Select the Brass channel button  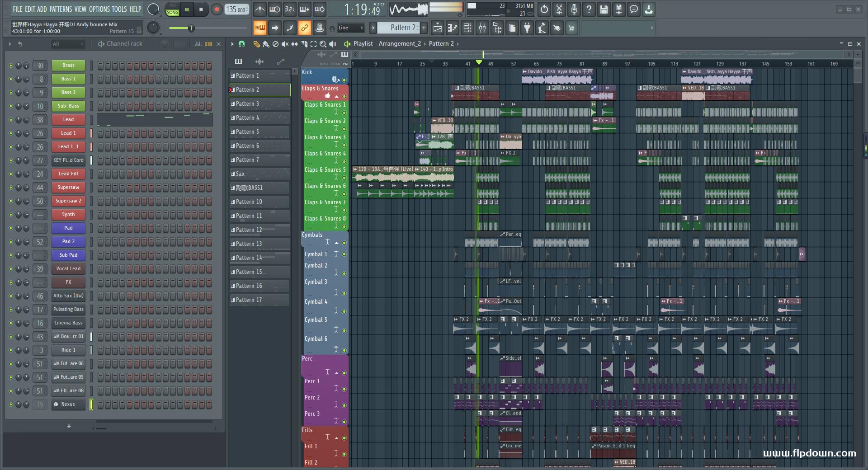point(68,66)
